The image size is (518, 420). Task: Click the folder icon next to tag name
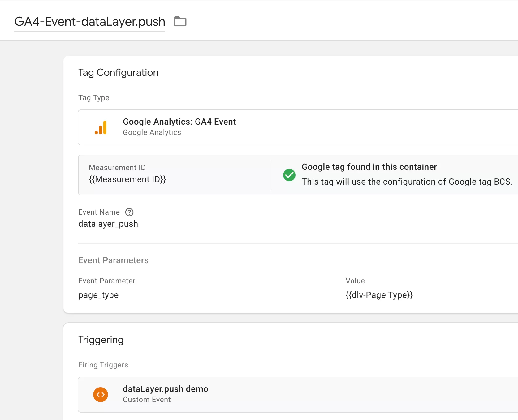tap(180, 22)
